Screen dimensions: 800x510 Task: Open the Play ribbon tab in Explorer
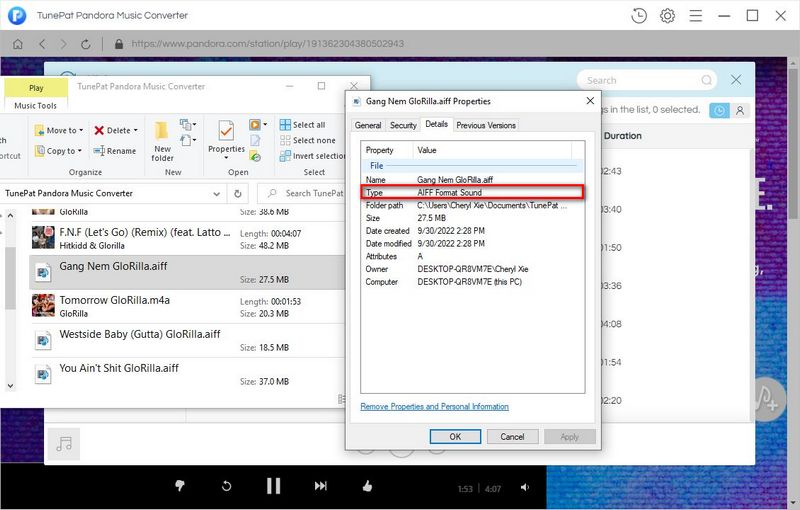tap(36, 88)
